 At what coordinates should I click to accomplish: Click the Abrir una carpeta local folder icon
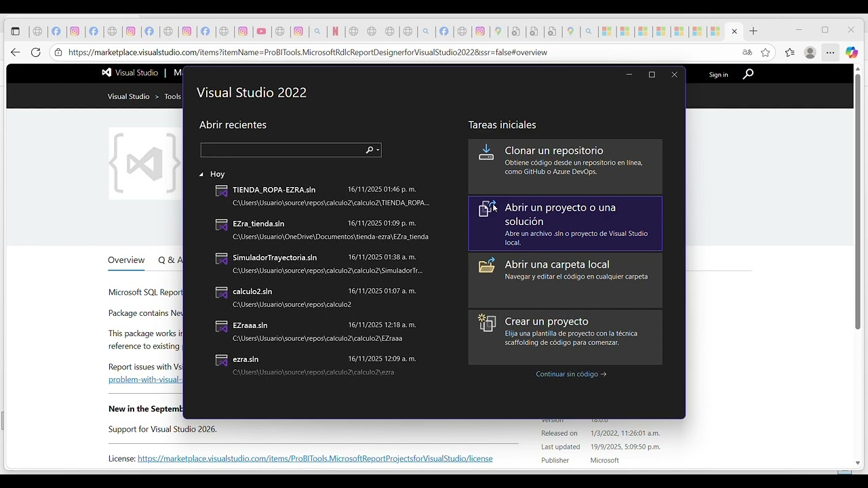[x=487, y=266]
